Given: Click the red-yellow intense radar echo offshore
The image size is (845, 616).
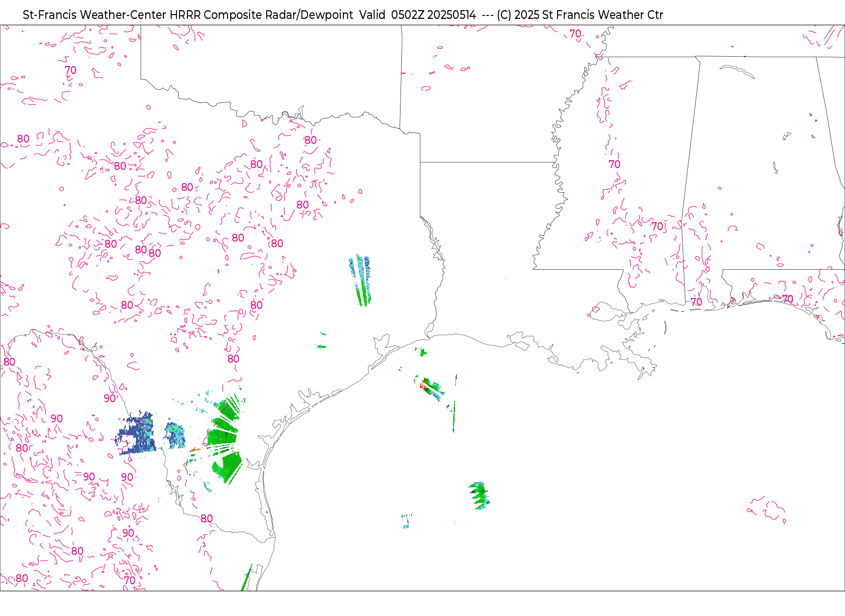Looking at the screenshot, I should pyautogui.click(x=425, y=385).
